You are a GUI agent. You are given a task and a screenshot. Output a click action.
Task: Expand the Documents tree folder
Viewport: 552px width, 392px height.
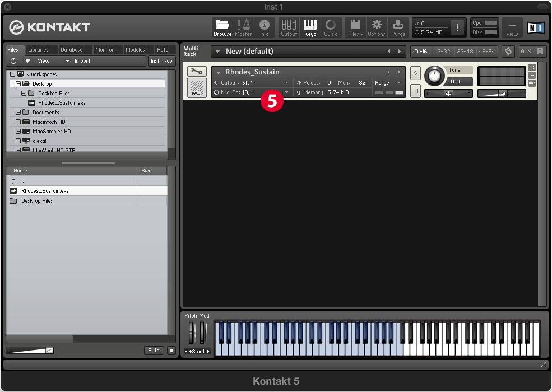point(18,112)
